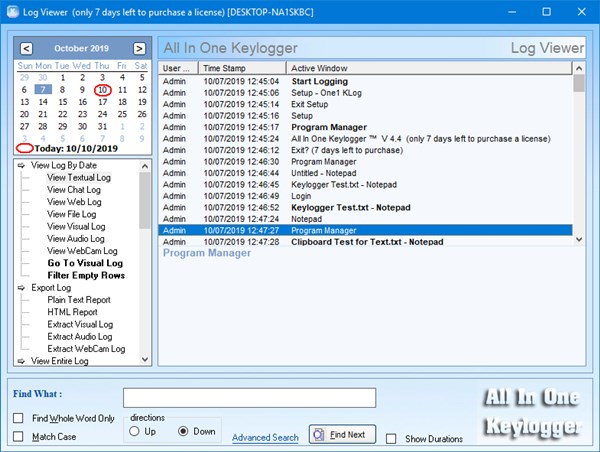This screenshot has height=452, width=600.
Task: Tick the Show Durations checkbox
Action: (391, 439)
